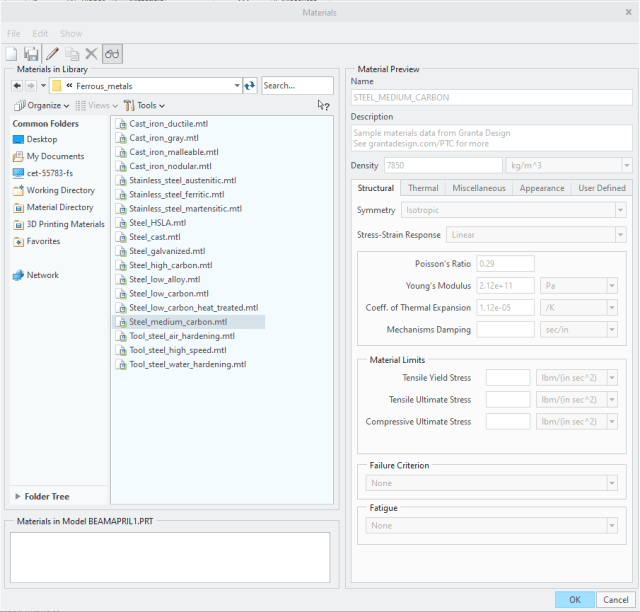Click the Mechanisms Damping value field

point(505,330)
